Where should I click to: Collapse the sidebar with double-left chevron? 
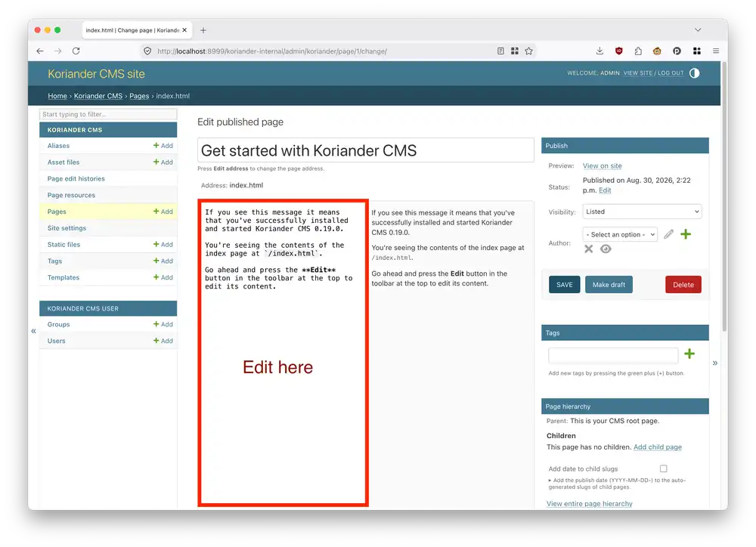pyautogui.click(x=34, y=331)
